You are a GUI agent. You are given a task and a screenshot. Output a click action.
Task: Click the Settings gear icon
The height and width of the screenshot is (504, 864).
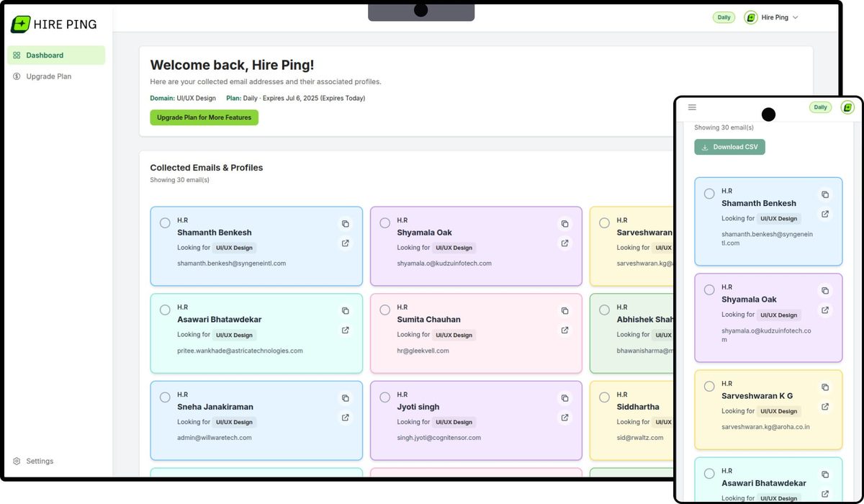(x=17, y=461)
